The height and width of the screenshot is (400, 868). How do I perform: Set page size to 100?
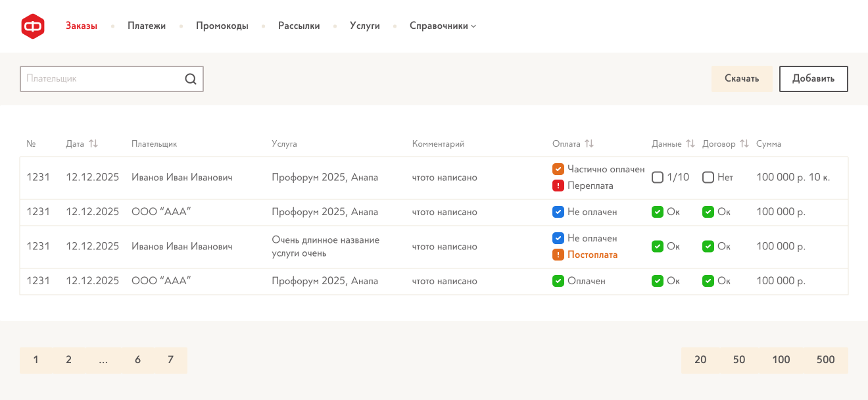click(781, 360)
